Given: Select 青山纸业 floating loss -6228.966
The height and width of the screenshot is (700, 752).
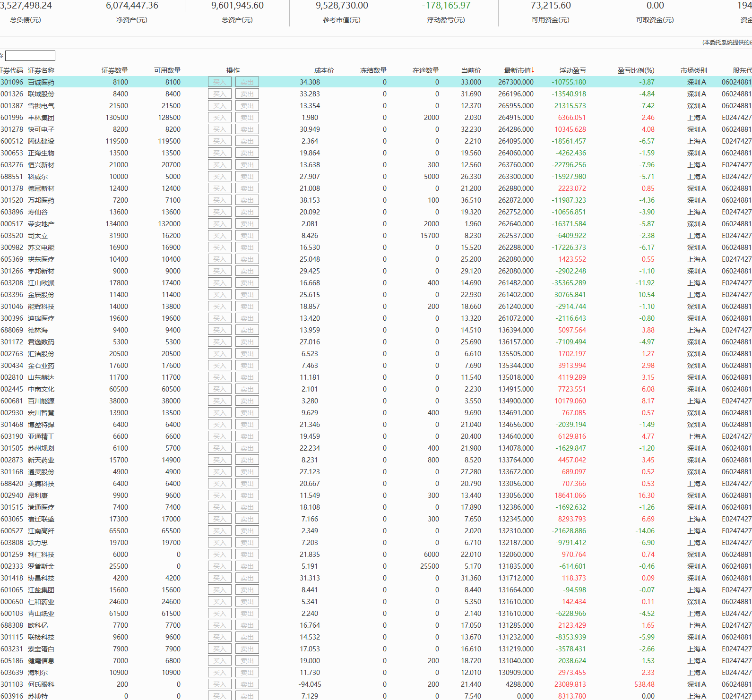Looking at the screenshot, I should pyautogui.click(x=570, y=614).
